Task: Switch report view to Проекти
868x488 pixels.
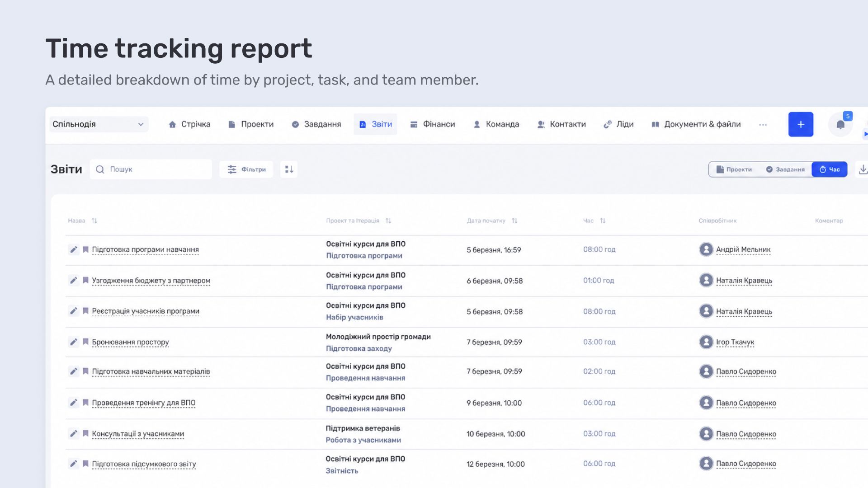Action: pyautogui.click(x=734, y=169)
